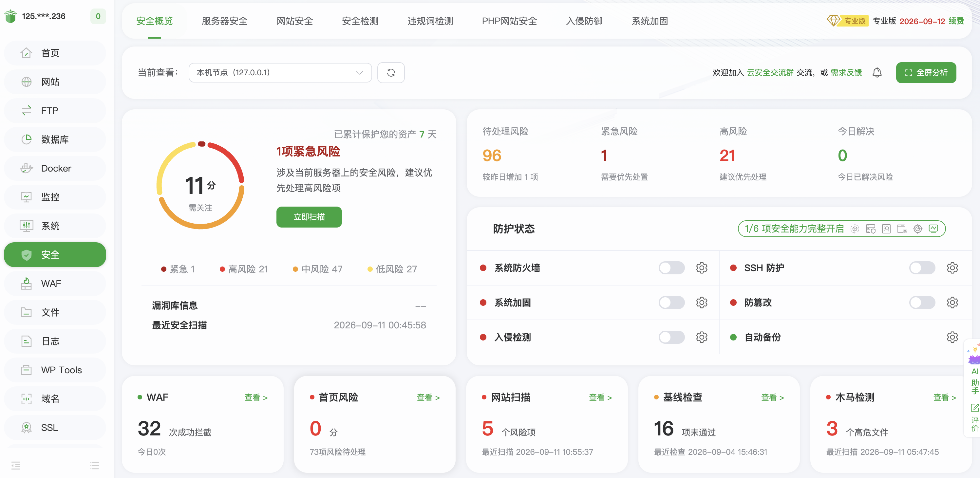Click the 续费 renew link
The image size is (980, 478).
[956, 21]
